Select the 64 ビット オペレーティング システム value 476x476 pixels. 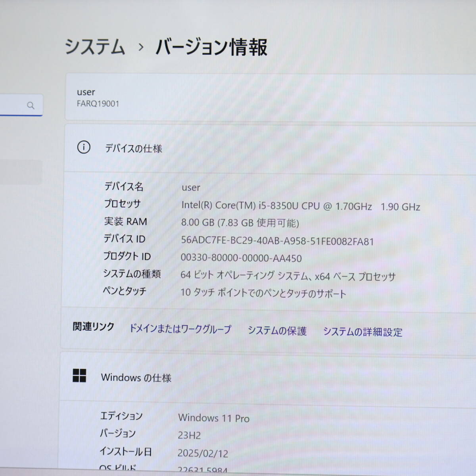pyautogui.click(x=288, y=275)
